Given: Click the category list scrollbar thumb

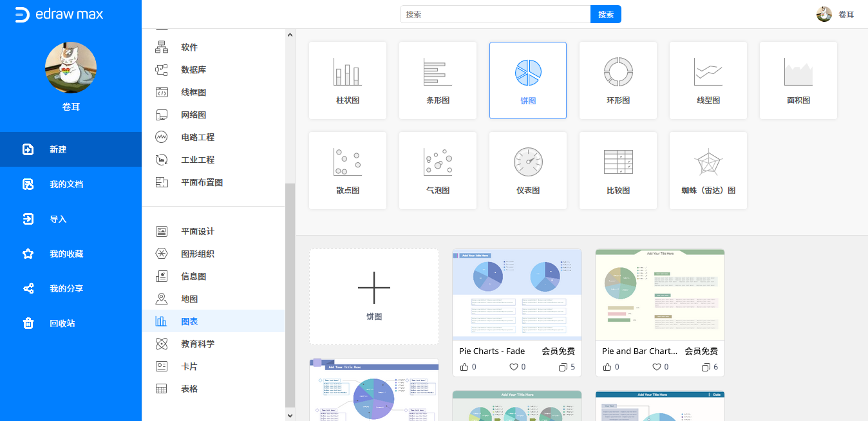Looking at the screenshot, I should [290, 295].
